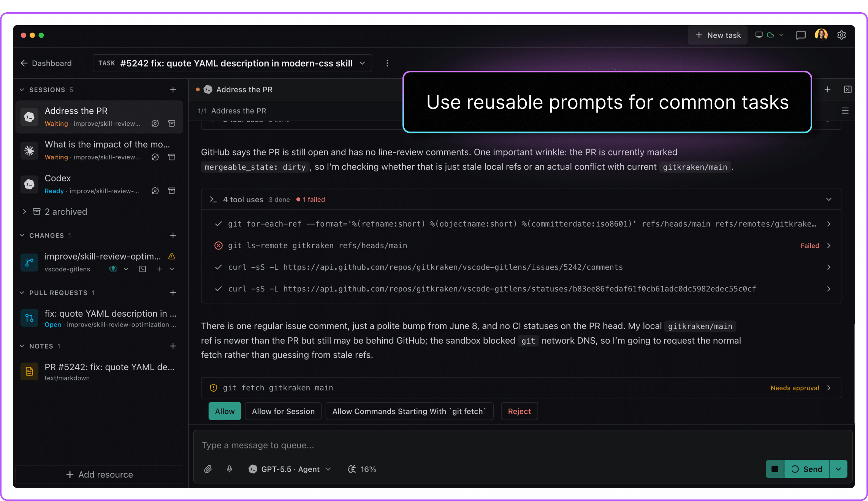
Task: Click the target icon on 'What is the impact' session
Action: [x=155, y=157]
